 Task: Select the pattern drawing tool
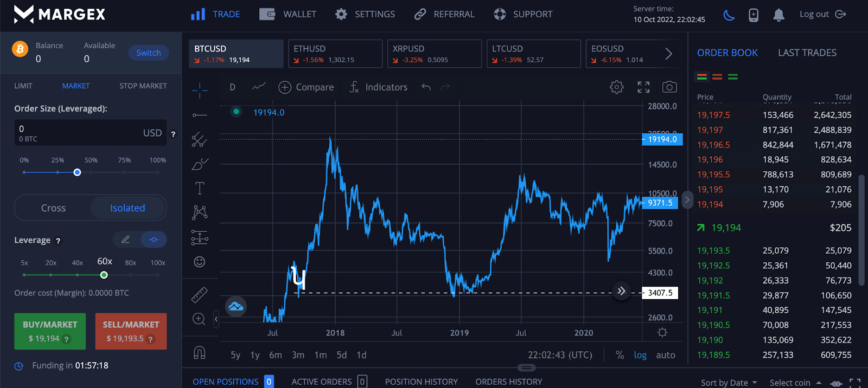pyautogui.click(x=200, y=212)
